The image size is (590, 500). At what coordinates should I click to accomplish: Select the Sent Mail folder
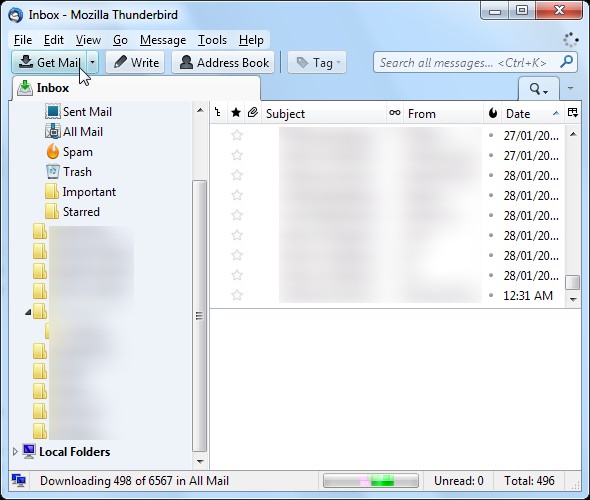tap(87, 112)
